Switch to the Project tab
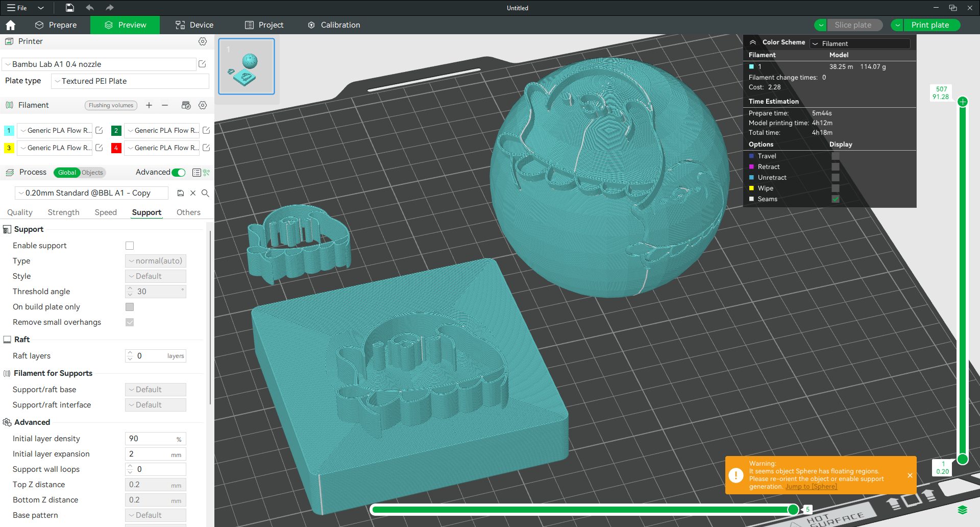Screen dimensions: 980x527 (x=264, y=25)
